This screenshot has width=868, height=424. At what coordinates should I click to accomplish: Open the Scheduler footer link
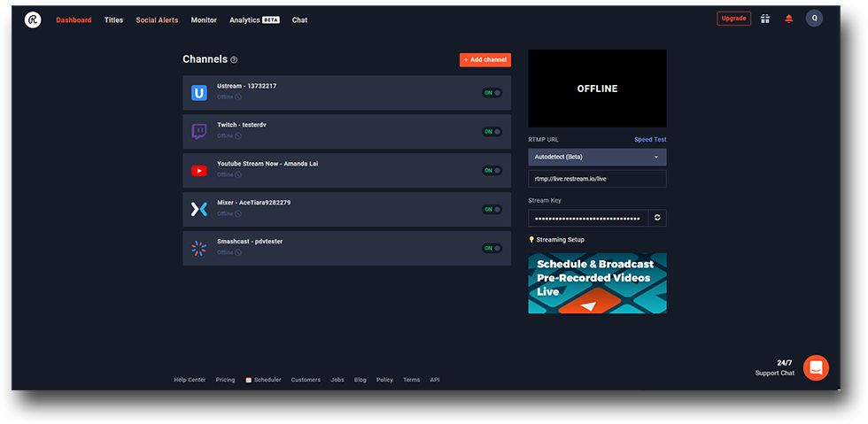pos(264,380)
